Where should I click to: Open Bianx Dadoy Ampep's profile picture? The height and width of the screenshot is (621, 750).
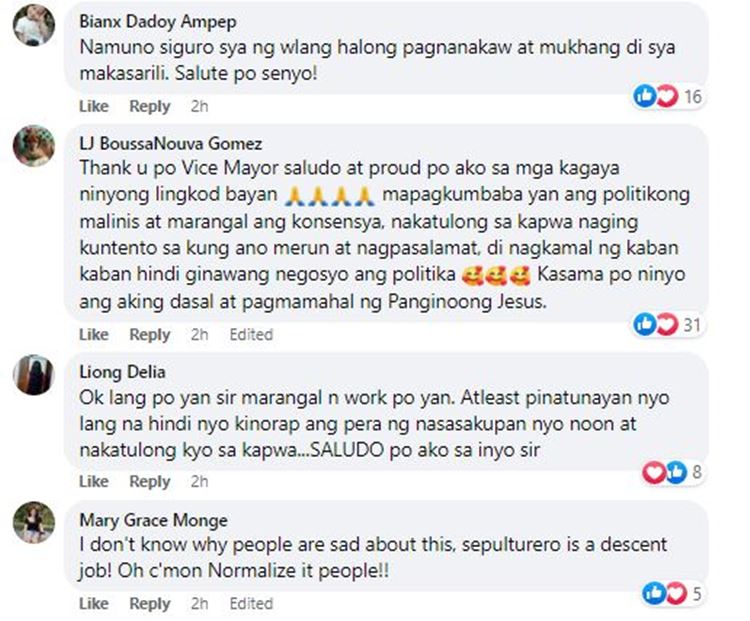pyautogui.click(x=33, y=24)
